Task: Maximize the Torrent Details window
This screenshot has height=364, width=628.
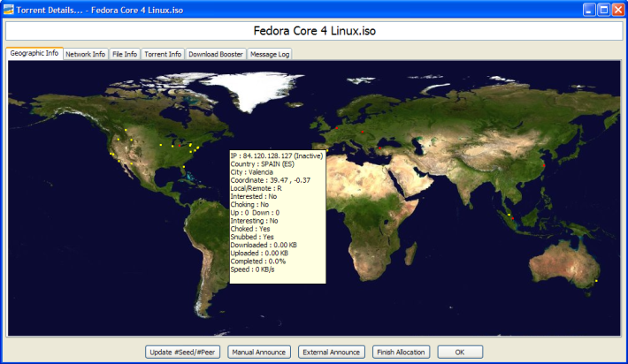Action: [x=603, y=10]
